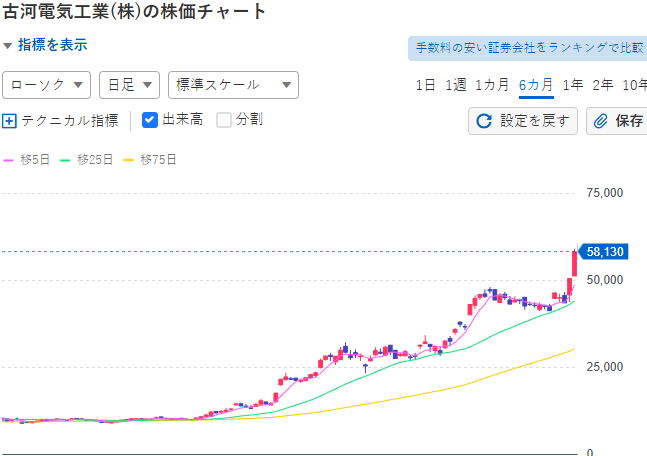
Task: Click the paperclip icon on 保存 button
Action: 601,121
